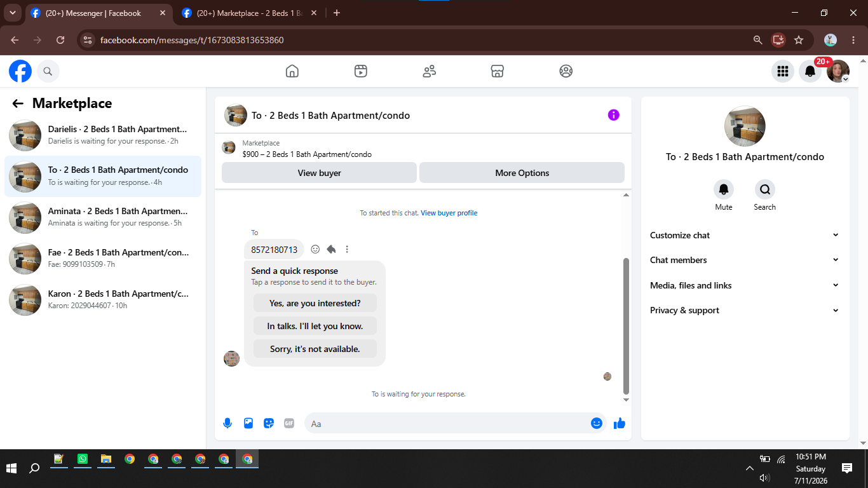Open the Friends icon in top navigation

[430, 71]
